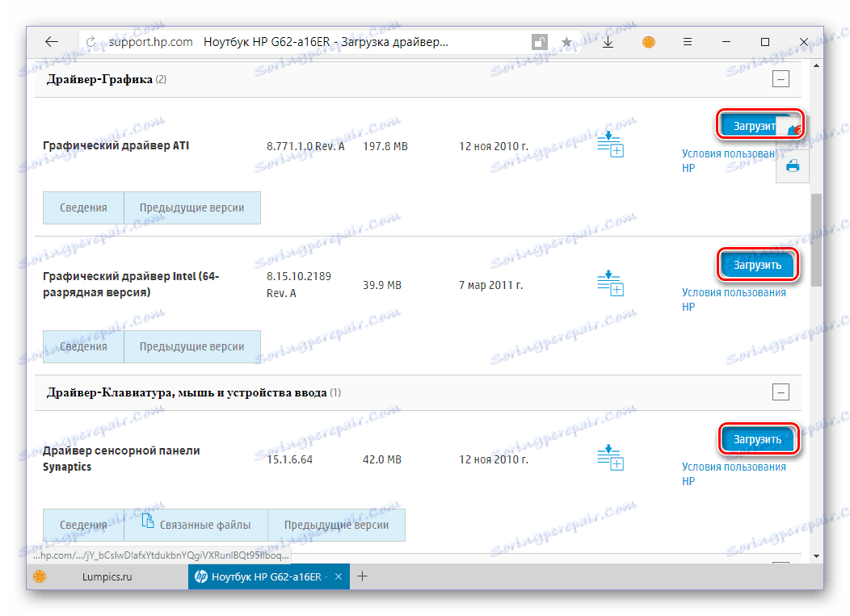This screenshot has width=850, height=616.
Task: Show Предыдущие версии for ATI driver
Action: [192, 207]
